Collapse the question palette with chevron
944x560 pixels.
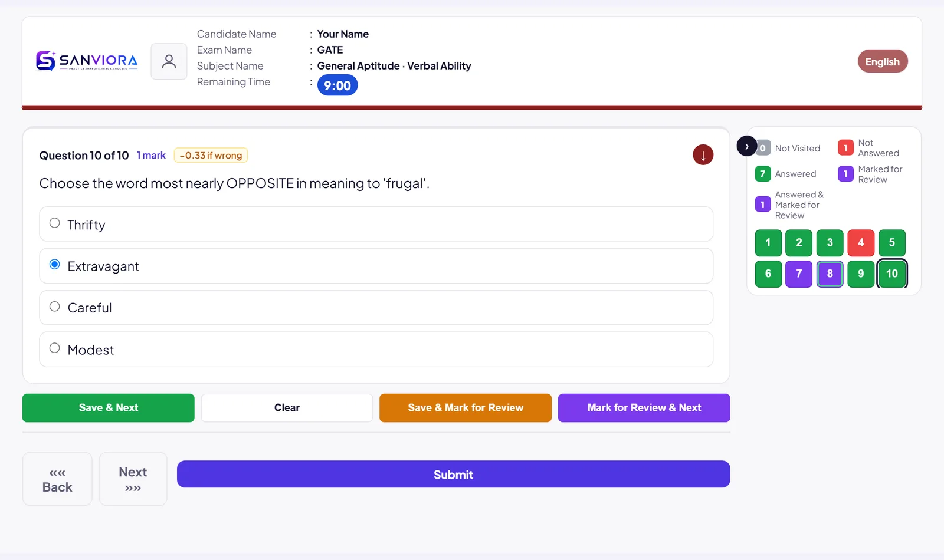click(747, 146)
